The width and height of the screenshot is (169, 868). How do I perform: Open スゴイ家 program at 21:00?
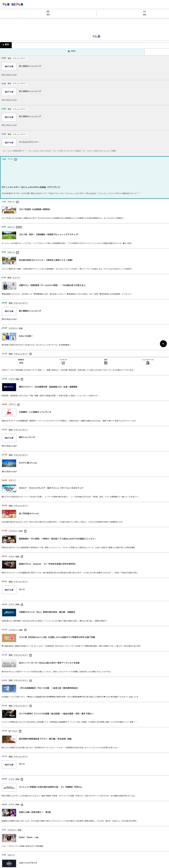pos(57,637)
